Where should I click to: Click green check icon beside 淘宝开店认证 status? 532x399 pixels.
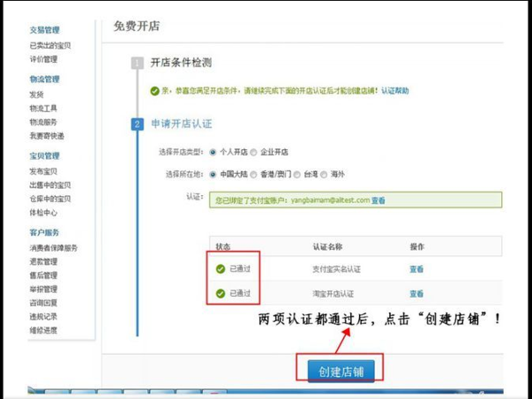[221, 293]
